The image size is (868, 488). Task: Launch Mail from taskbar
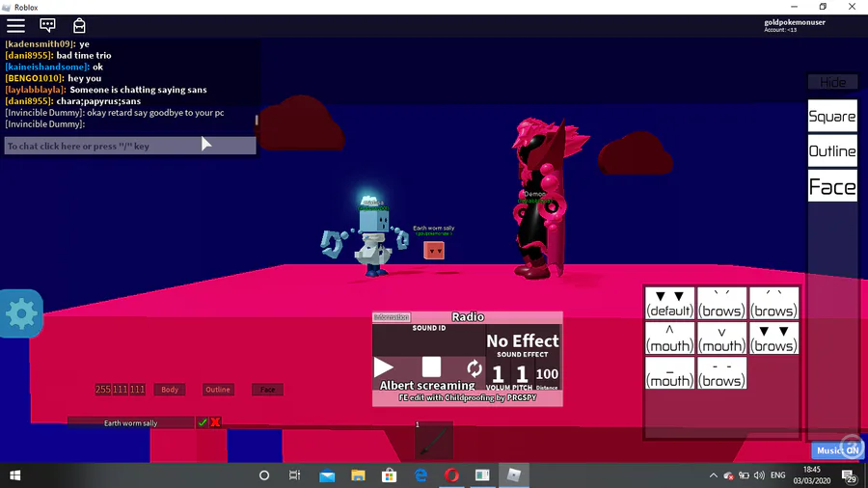point(327,475)
